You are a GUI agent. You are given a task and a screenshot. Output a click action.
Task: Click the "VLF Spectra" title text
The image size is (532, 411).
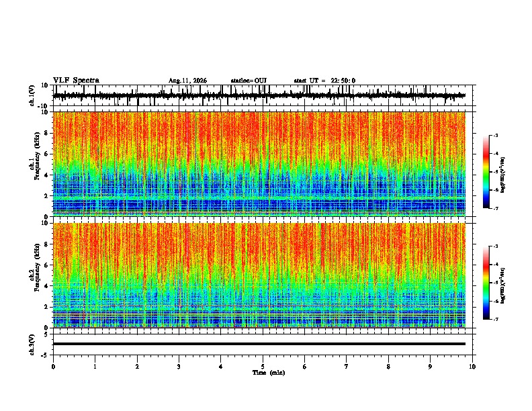[x=76, y=81]
